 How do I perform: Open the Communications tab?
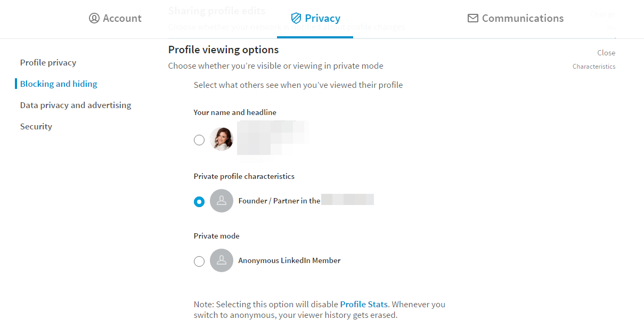click(515, 18)
